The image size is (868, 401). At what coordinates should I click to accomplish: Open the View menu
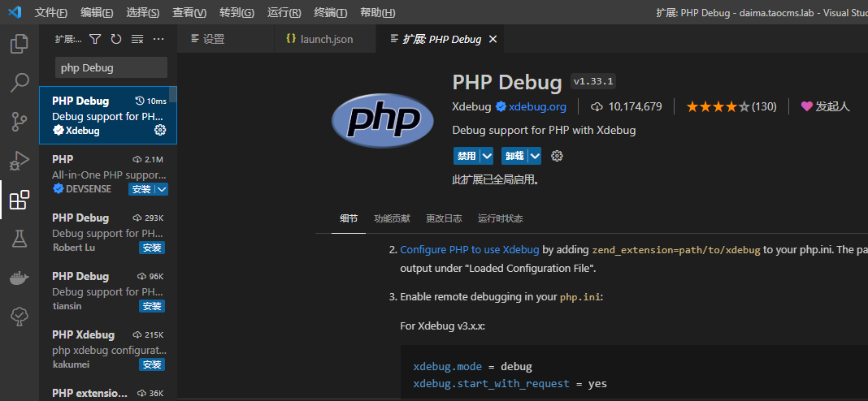click(x=189, y=13)
